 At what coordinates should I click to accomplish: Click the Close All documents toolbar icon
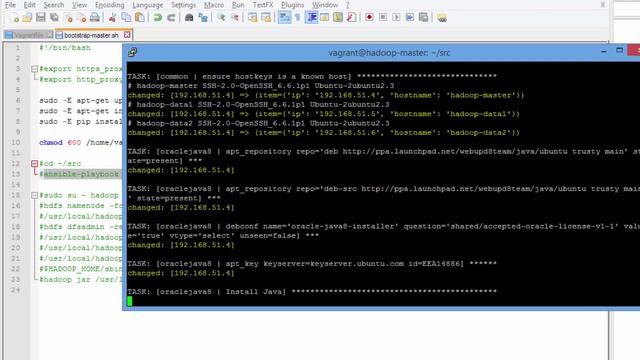81,18
